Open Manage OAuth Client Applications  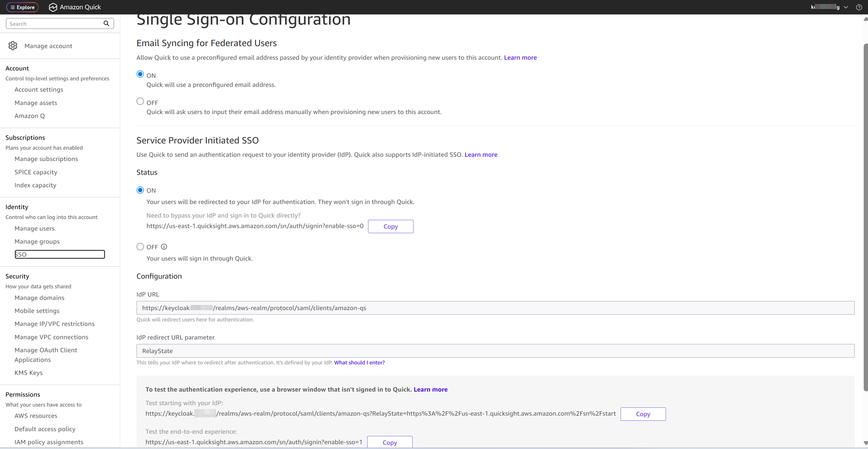(46, 355)
